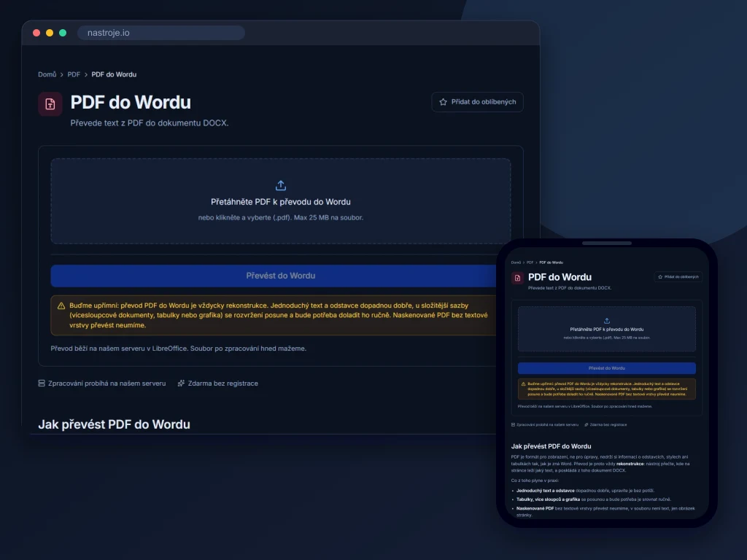Click the Převést do Wordu button in the phone mockup
Screen dimensions: 747x560
[607, 368]
